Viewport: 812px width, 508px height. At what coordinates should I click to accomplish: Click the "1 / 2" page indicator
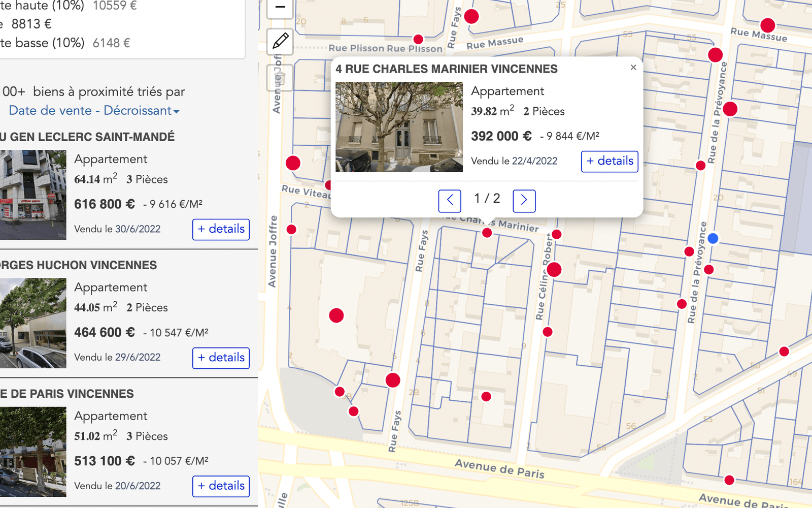click(x=487, y=199)
